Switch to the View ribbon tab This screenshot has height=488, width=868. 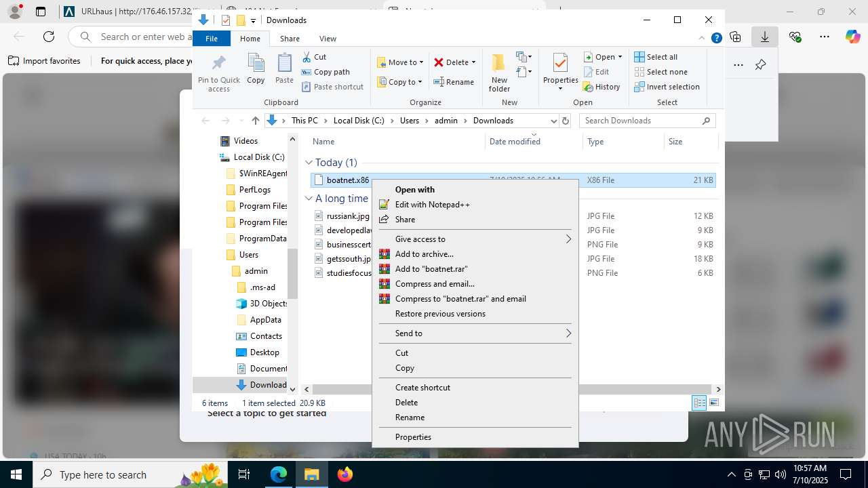click(x=328, y=39)
